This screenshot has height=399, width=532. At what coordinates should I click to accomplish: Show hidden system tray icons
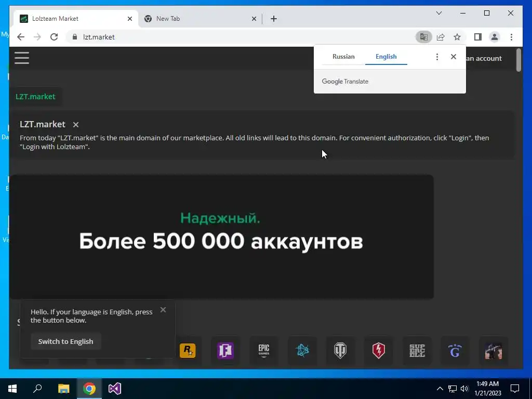[x=440, y=389]
